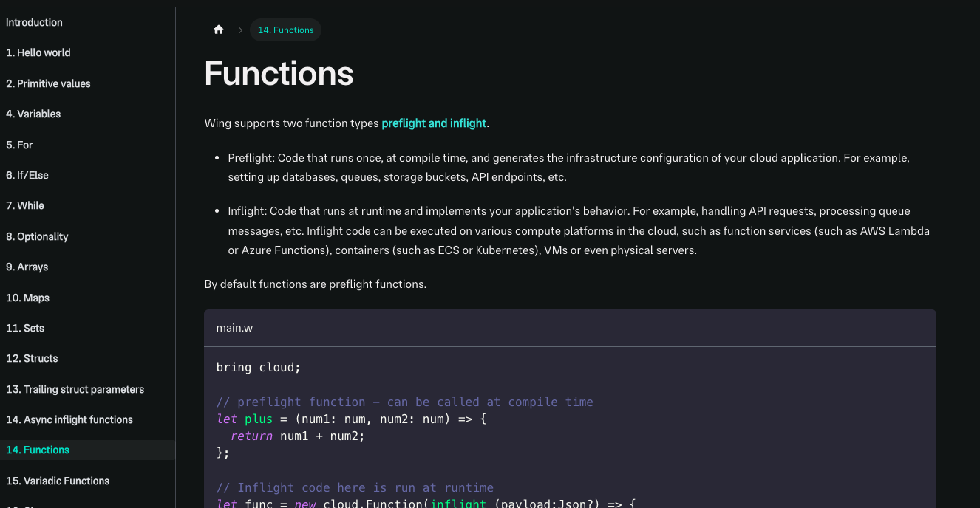980x508 pixels.
Task: Open the 'preflight and inflight' link
Action: (434, 123)
